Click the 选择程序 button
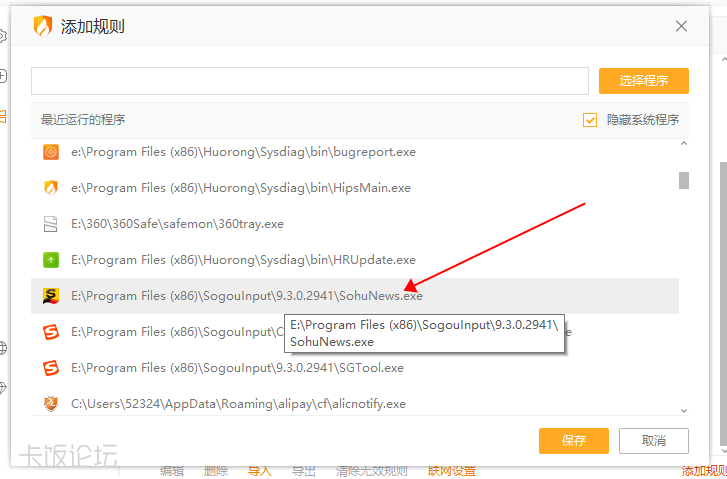727x479 pixels. [x=644, y=81]
